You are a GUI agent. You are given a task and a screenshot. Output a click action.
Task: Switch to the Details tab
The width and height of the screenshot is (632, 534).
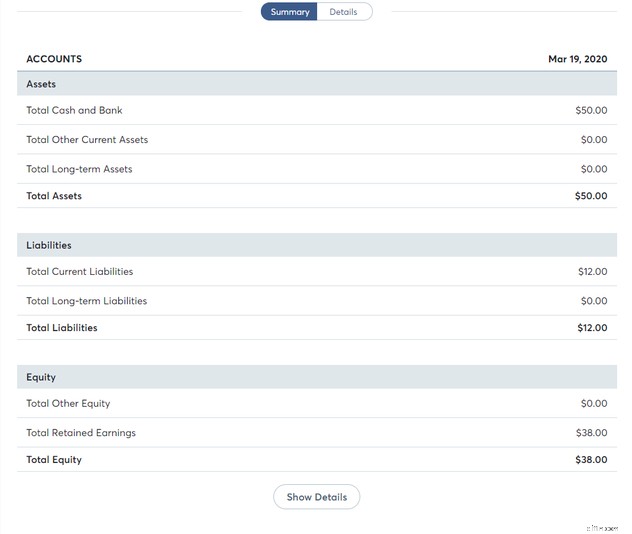[343, 12]
